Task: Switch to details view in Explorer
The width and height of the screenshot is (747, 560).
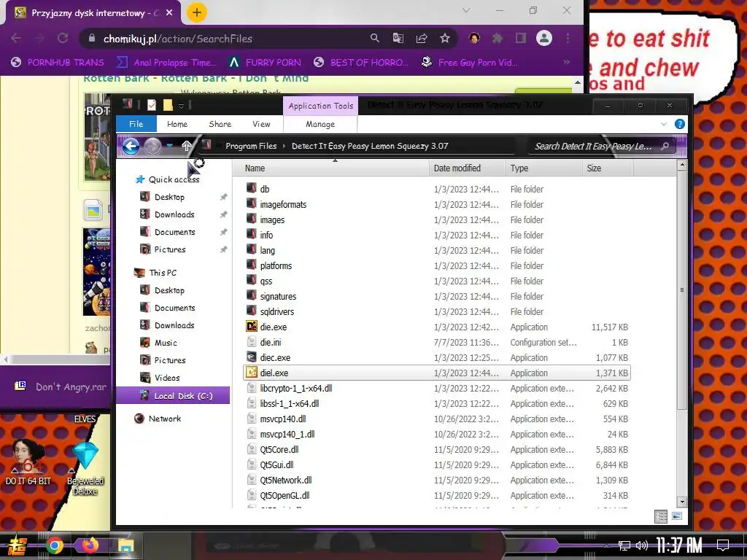Action: coord(661,516)
